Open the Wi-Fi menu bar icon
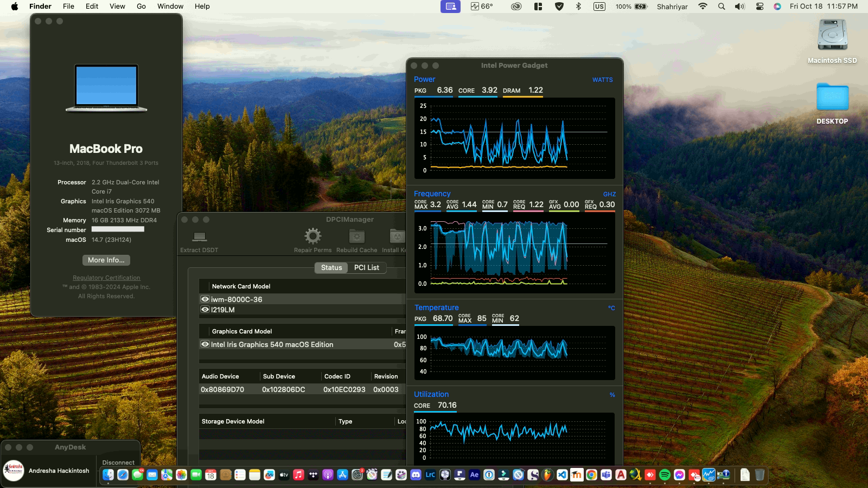 click(x=703, y=7)
